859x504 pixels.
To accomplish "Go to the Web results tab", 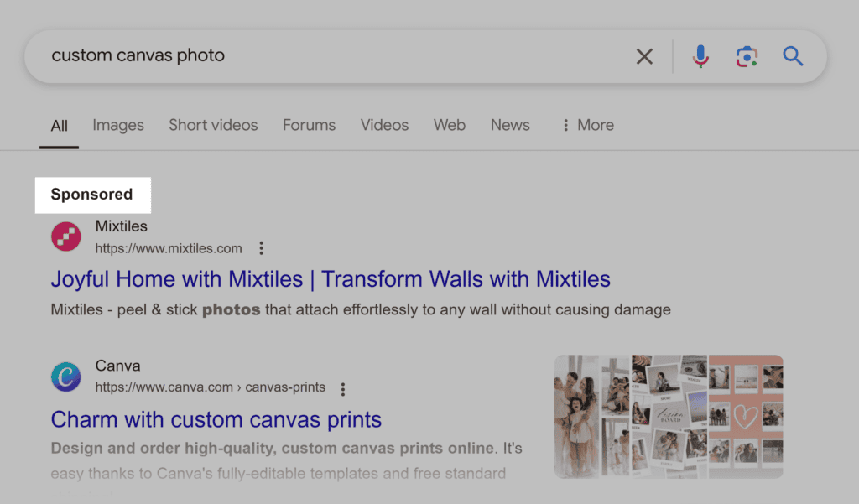I will click(450, 125).
